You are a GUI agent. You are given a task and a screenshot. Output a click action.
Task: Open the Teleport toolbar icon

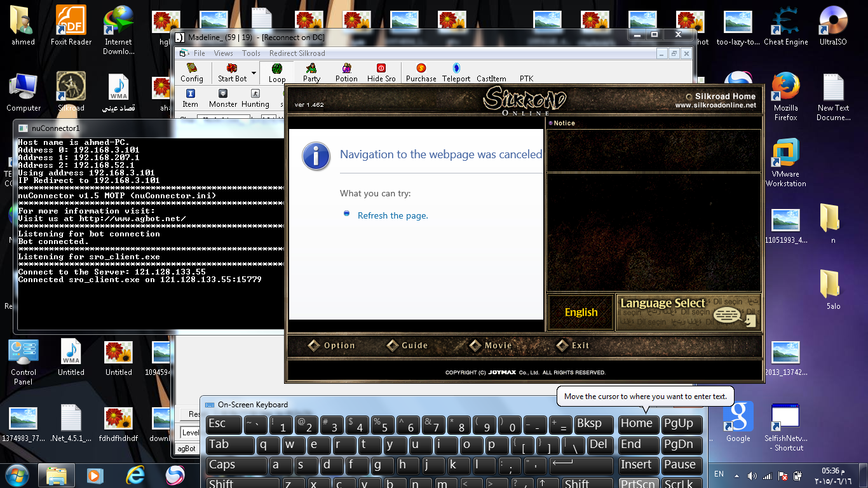pos(456,73)
